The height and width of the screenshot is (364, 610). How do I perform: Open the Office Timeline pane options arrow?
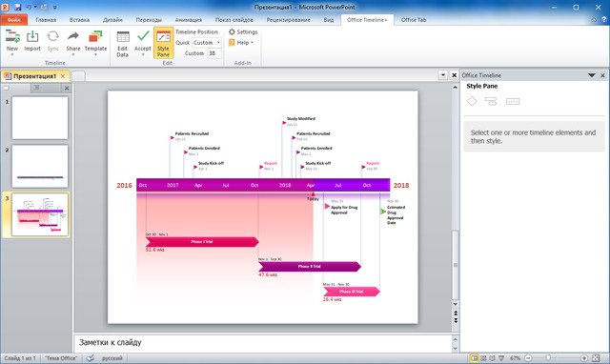tap(592, 75)
